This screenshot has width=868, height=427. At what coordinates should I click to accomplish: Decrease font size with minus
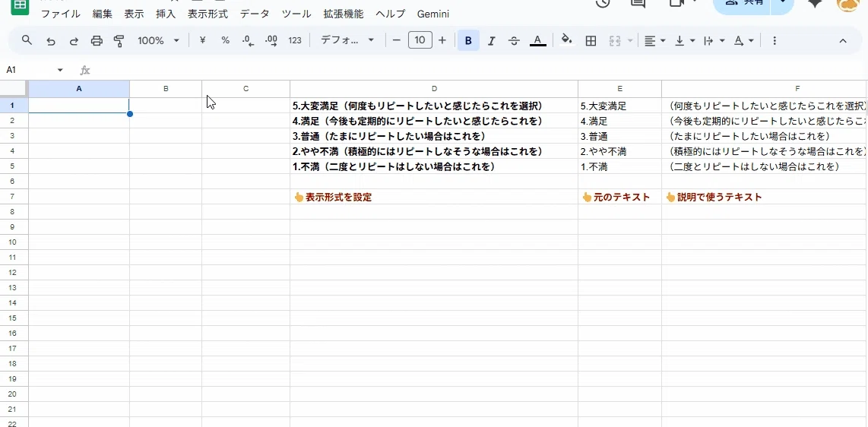[396, 40]
